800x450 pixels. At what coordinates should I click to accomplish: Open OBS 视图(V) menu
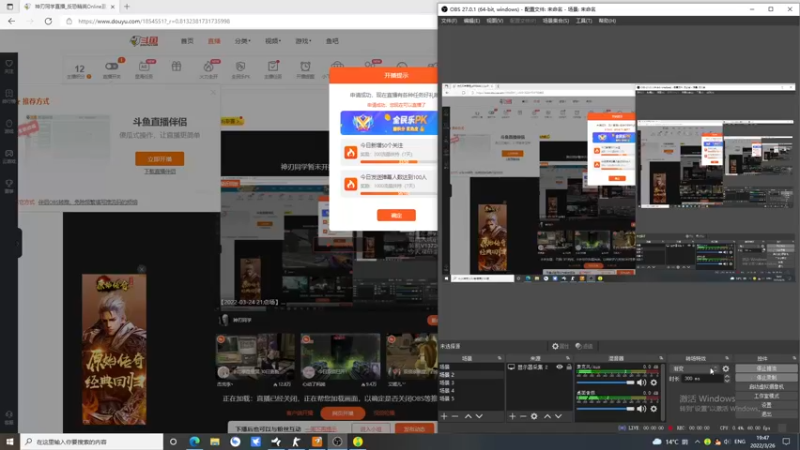494,21
